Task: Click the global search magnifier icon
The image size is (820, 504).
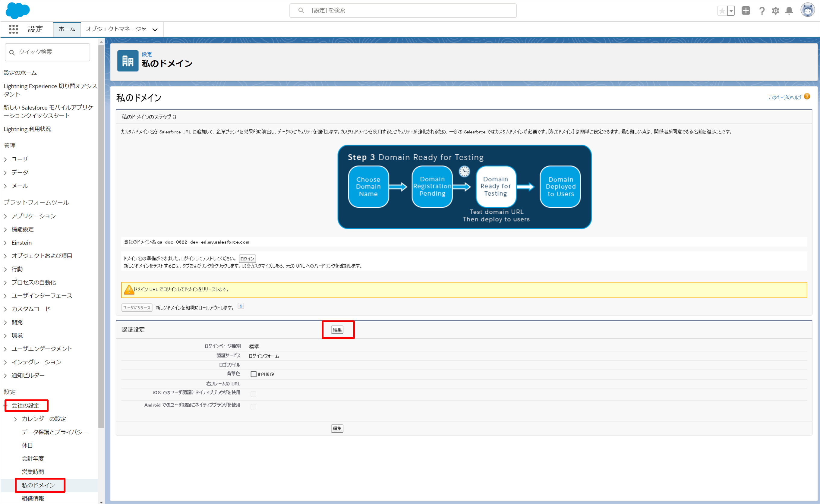Action: coord(301,10)
